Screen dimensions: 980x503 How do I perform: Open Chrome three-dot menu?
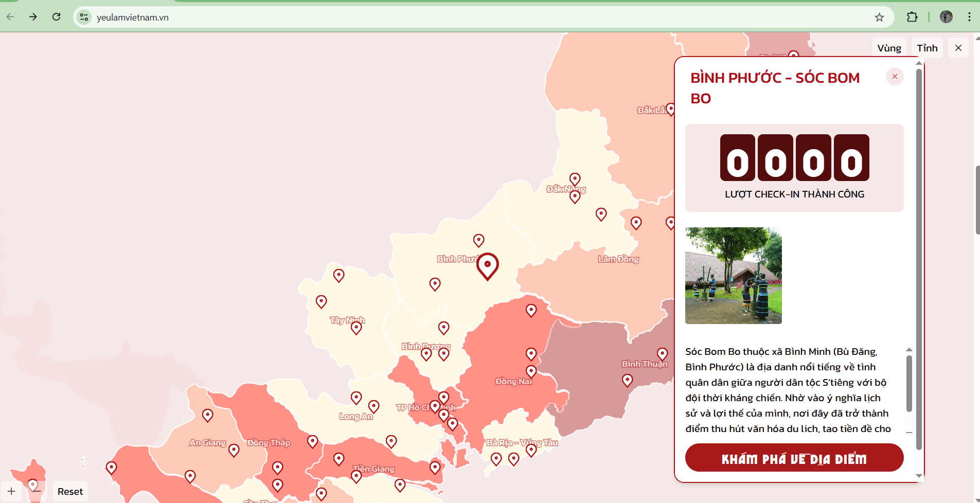969,17
